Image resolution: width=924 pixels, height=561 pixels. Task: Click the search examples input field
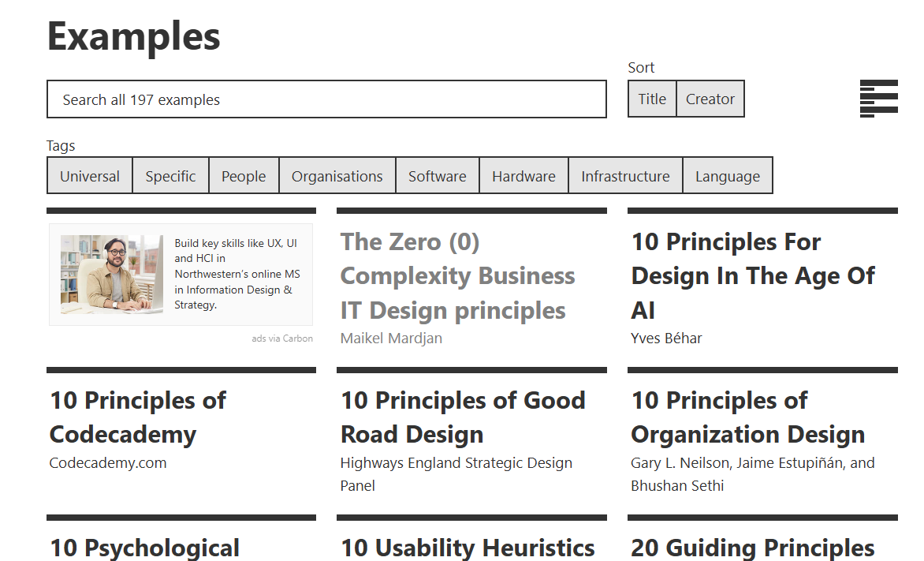(x=326, y=99)
